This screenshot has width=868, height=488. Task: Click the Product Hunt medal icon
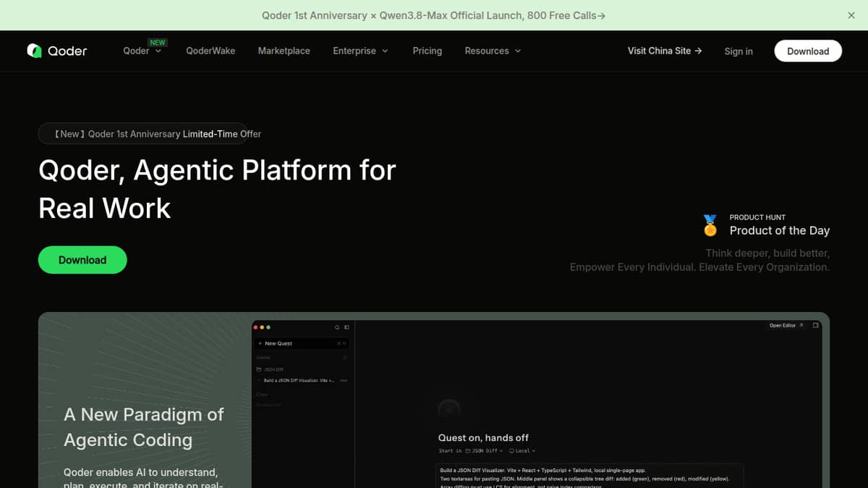tap(710, 225)
